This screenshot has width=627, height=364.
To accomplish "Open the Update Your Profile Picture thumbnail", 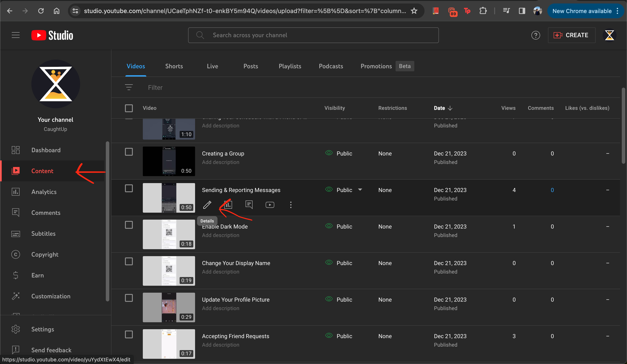I will click(169, 307).
